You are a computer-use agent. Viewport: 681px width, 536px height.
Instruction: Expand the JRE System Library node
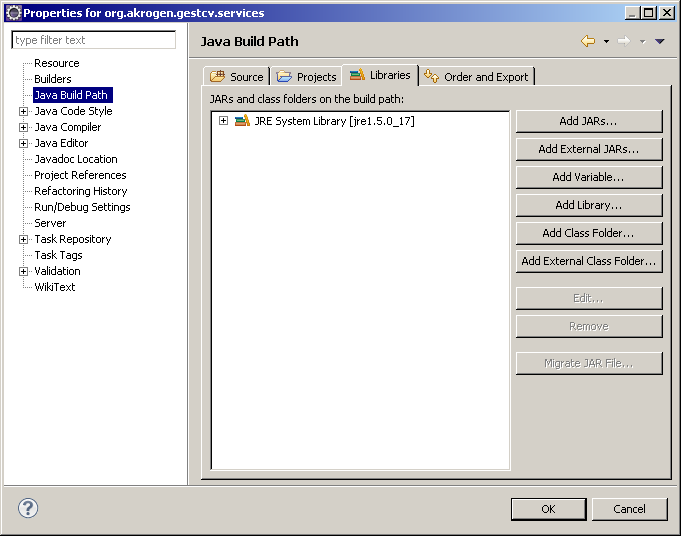tap(224, 121)
